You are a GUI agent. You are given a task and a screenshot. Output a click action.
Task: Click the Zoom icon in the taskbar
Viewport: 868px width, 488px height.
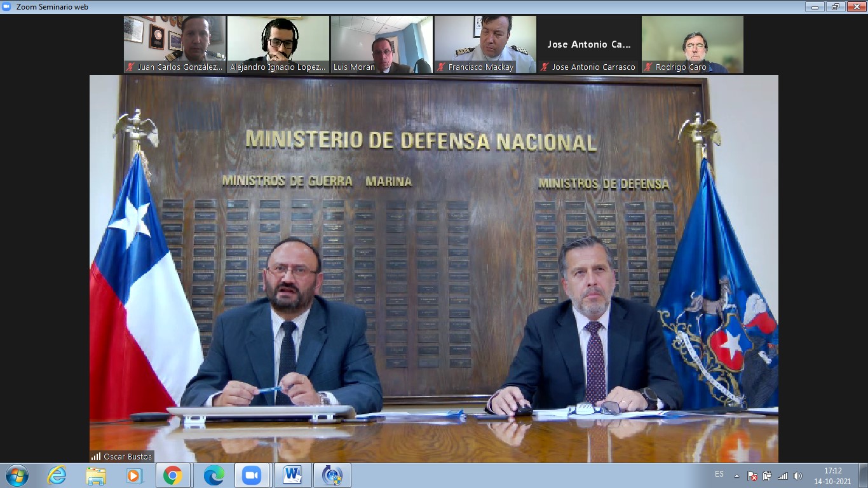pyautogui.click(x=252, y=475)
